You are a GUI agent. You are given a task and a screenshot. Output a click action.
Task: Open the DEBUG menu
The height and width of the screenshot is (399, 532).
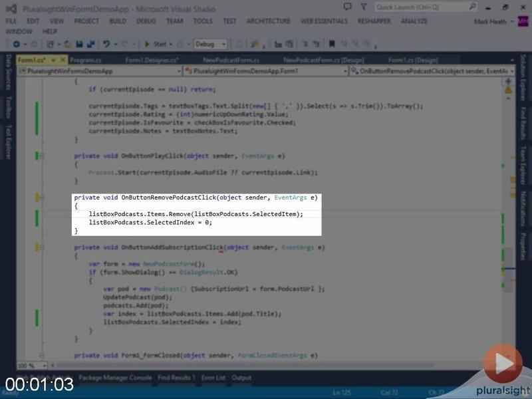pyautogui.click(x=146, y=21)
